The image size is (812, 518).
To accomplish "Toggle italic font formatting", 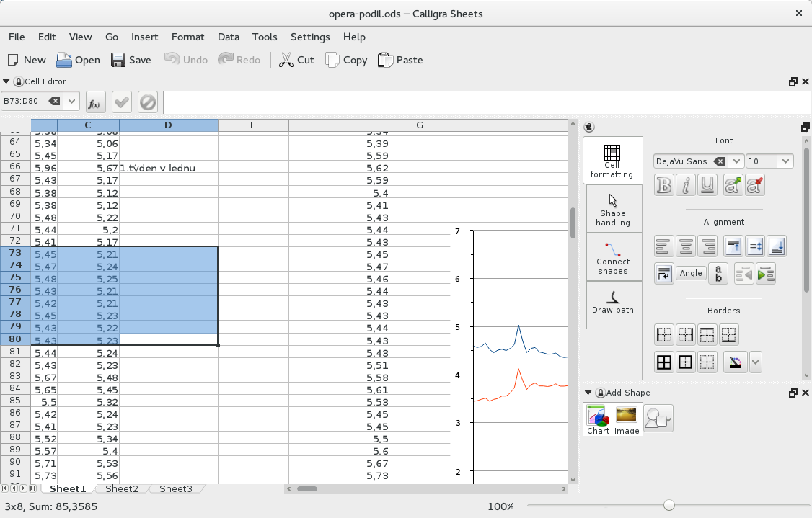I will coord(686,185).
